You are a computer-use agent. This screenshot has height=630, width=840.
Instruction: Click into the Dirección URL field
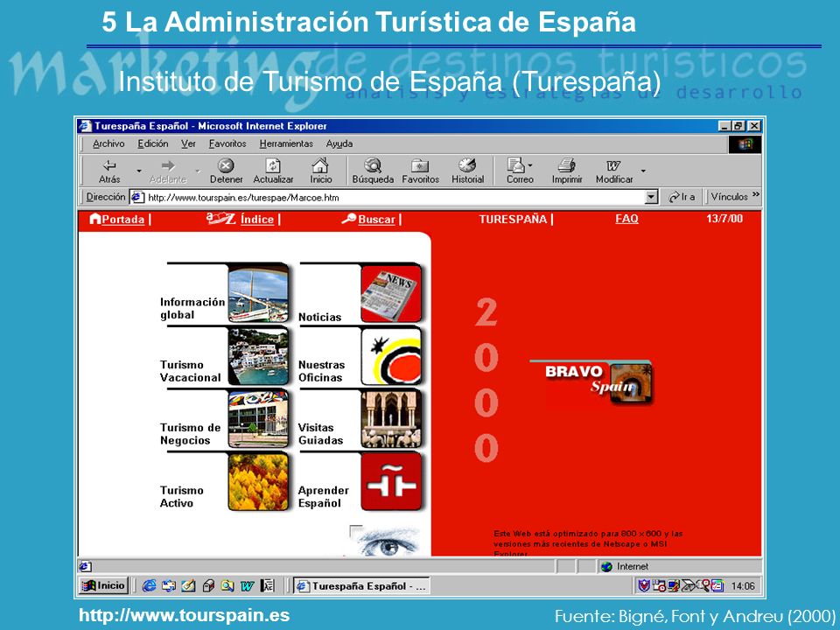395,197
